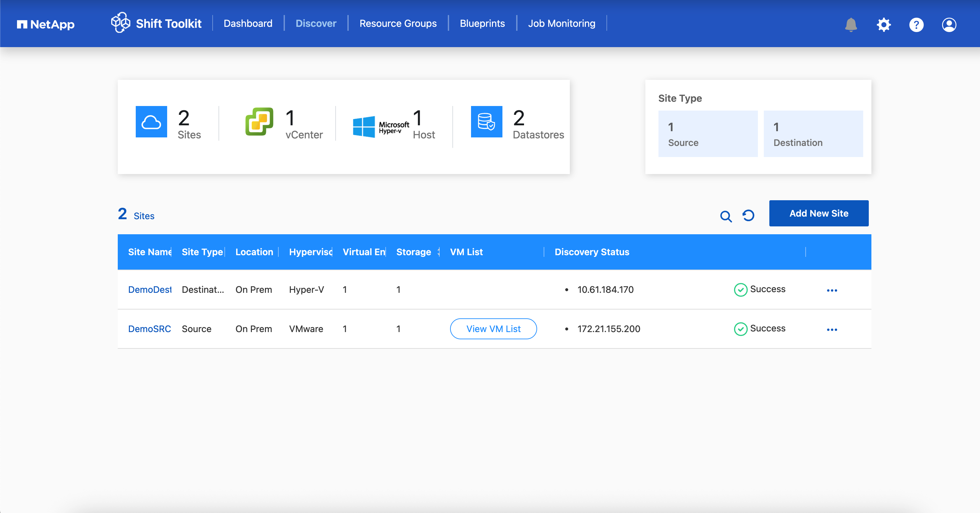Image resolution: width=980 pixels, height=513 pixels.
Task: Click the help question mark icon
Action: [916, 24]
